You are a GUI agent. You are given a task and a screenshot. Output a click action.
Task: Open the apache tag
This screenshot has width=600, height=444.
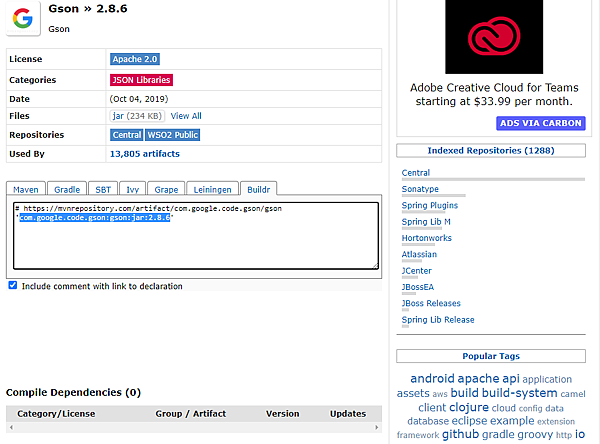pos(478,379)
